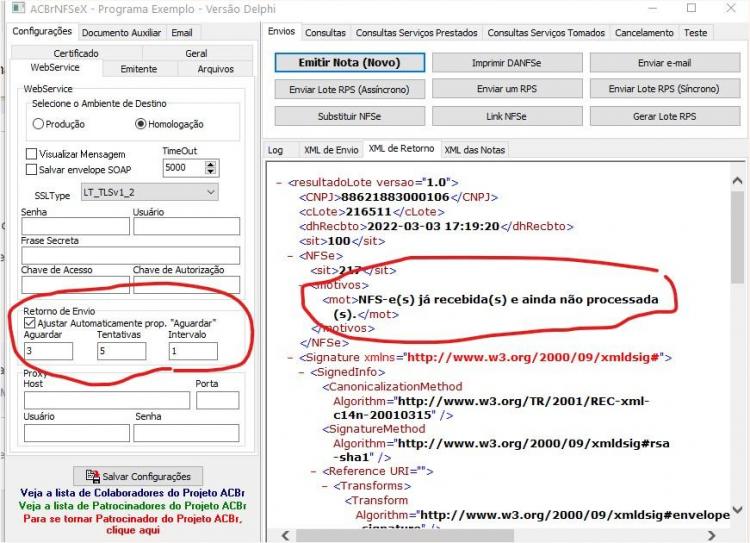The width and height of the screenshot is (750, 543).
Task: Click Gerar Lote RPS button
Action: [x=664, y=116]
